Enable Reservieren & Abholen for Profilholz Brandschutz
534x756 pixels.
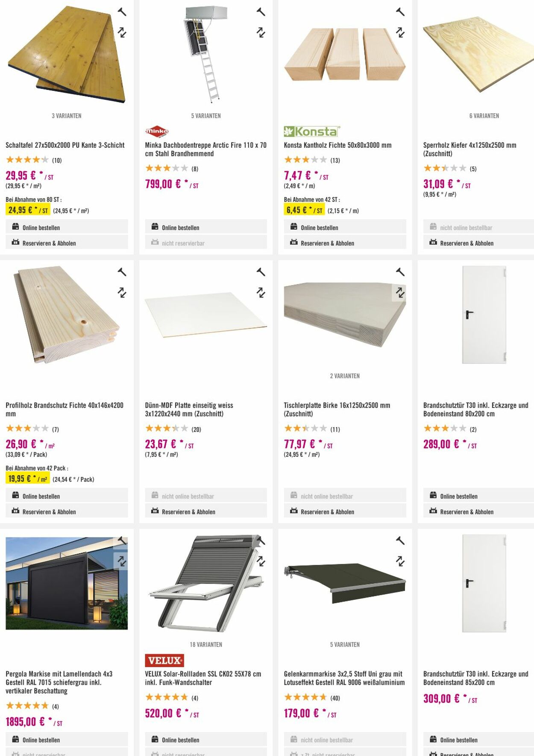click(x=49, y=511)
